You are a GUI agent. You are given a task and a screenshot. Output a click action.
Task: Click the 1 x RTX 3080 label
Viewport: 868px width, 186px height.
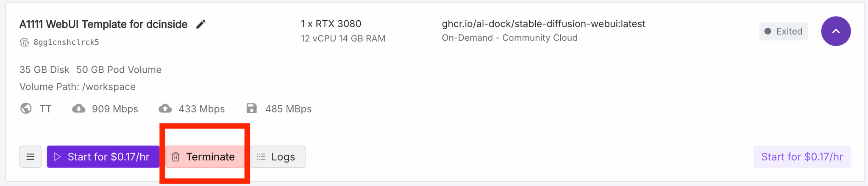click(x=331, y=24)
